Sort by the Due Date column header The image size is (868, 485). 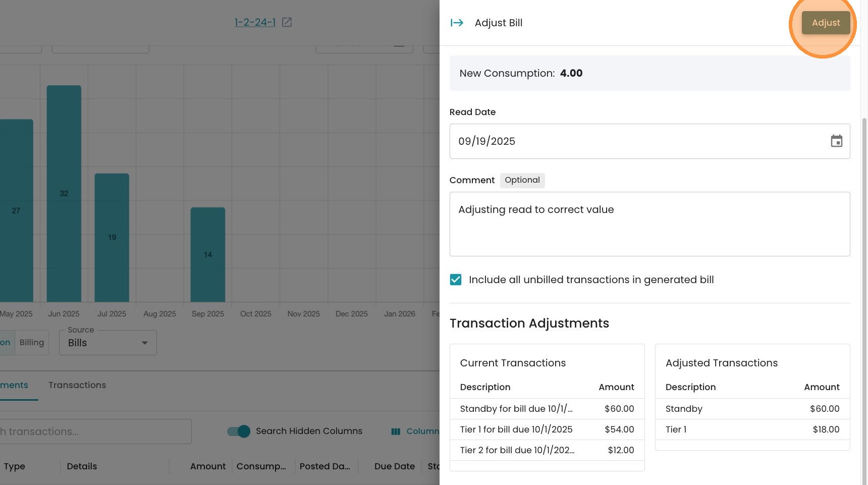pos(394,466)
